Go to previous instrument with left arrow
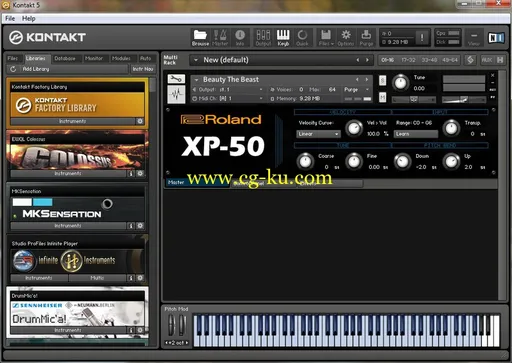The image size is (512, 363). 357,80
